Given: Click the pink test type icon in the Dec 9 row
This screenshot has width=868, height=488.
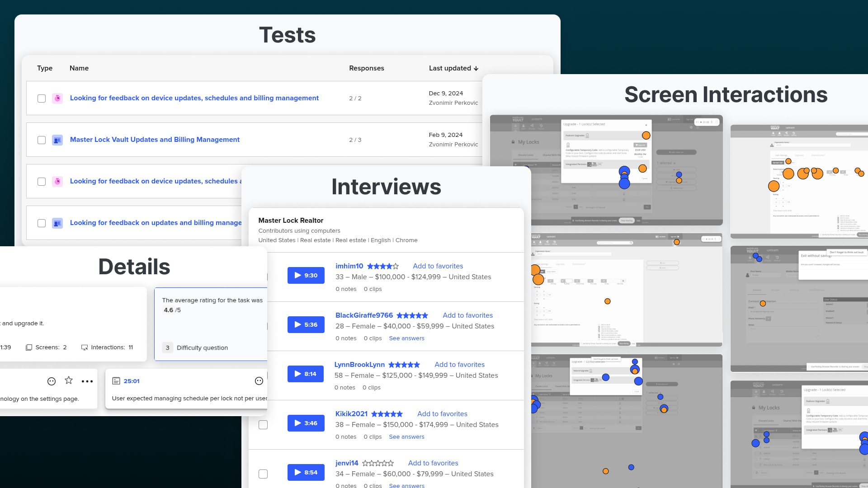Looking at the screenshot, I should coord(57,98).
